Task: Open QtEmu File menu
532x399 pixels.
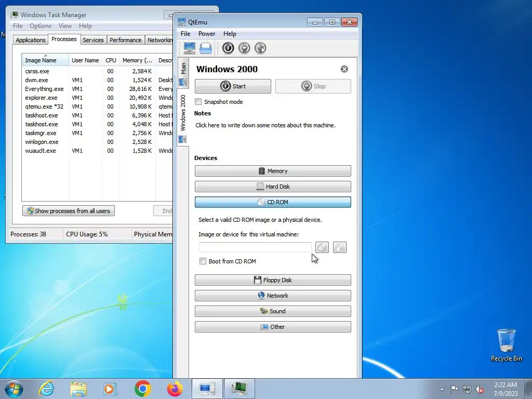Action: (185, 34)
